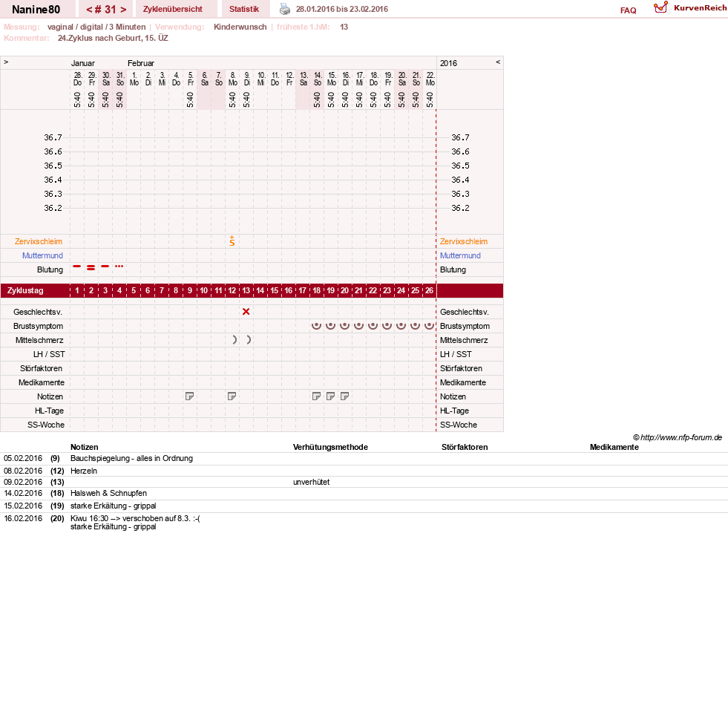Click the right blue Muttermund label

460,255
